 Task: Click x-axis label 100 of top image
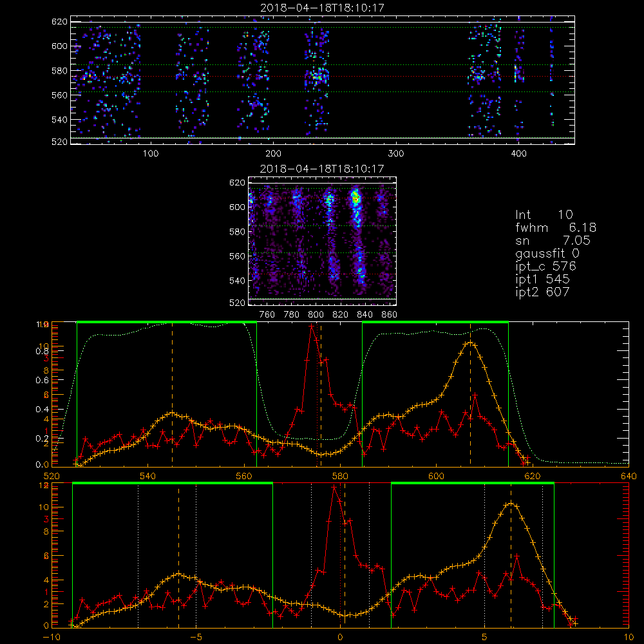tap(151, 154)
